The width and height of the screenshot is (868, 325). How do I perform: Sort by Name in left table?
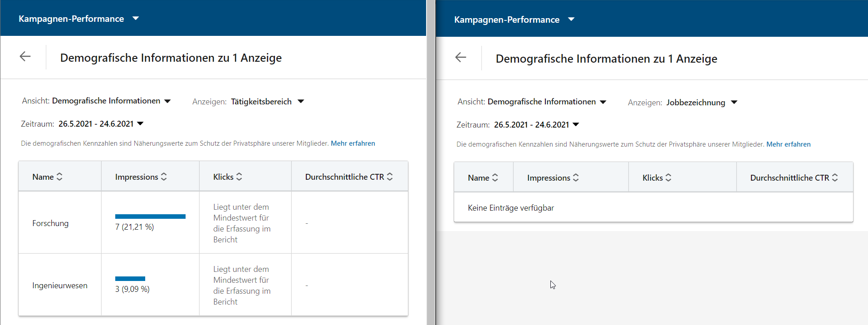click(47, 177)
